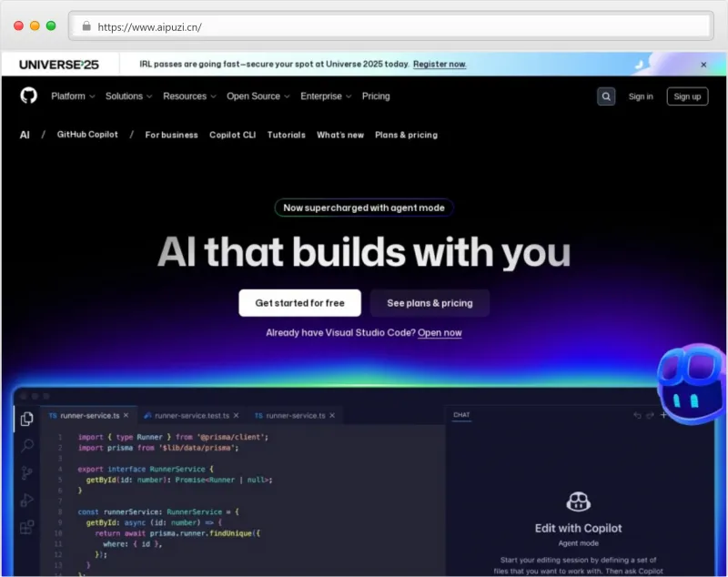728x577 pixels.
Task: Click the GitHub Octocat logo
Action: click(x=29, y=96)
